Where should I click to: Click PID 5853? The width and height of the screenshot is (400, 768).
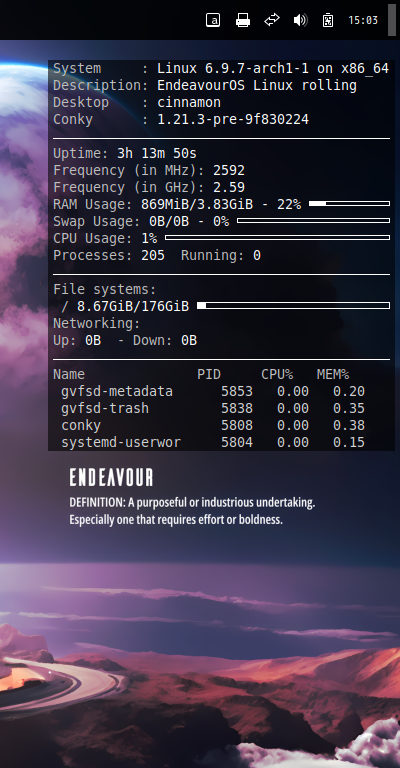(237, 391)
